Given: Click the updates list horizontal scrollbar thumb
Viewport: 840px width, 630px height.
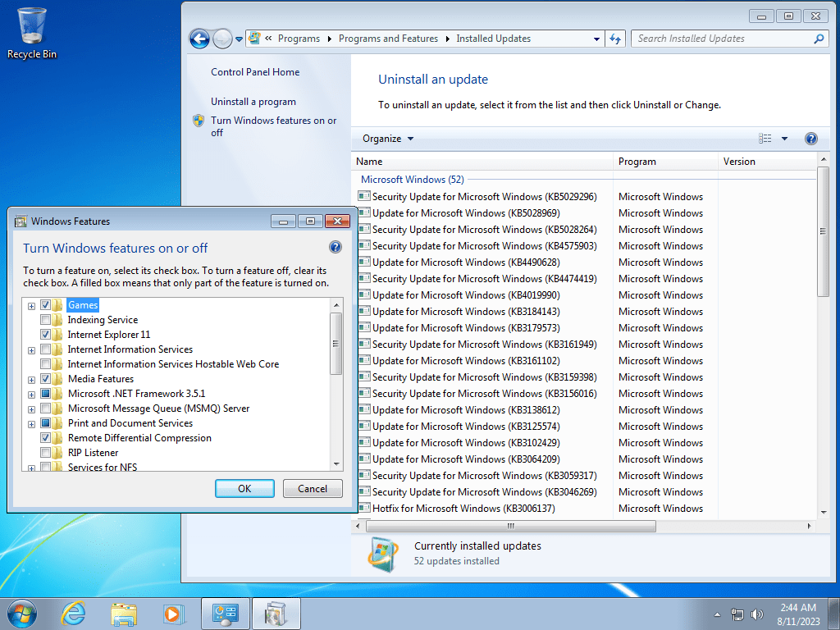Looking at the screenshot, I should tap(511, 526).
